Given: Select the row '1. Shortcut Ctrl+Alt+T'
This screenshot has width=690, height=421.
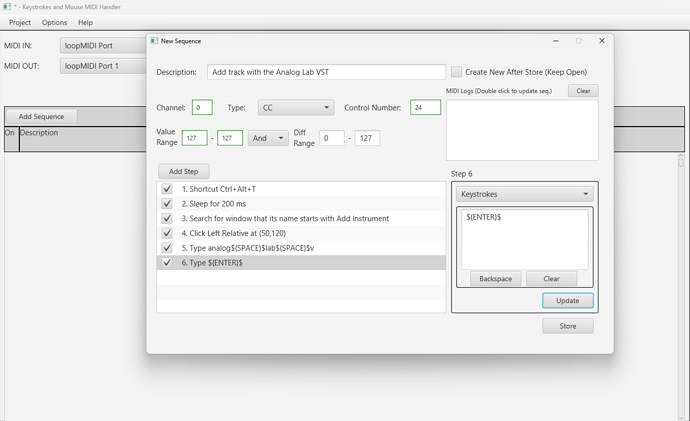Looking at the screenshot, I should (301, 189).
